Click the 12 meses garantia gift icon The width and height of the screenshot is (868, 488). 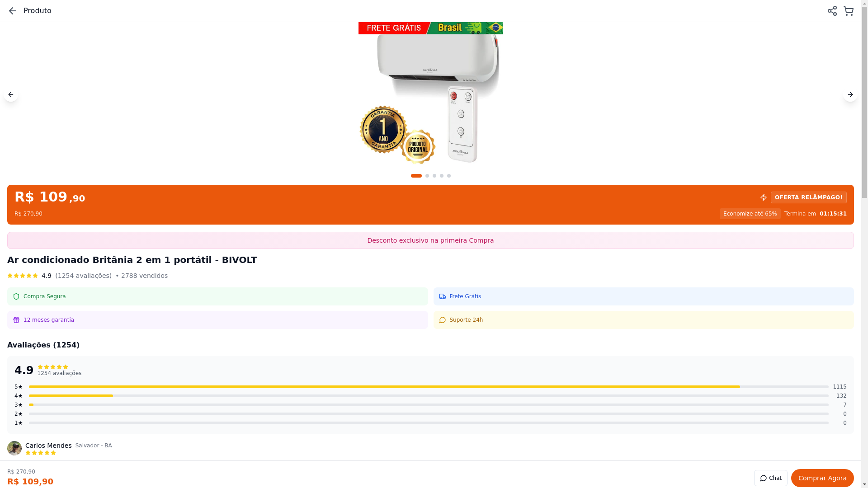coord(16,320)
